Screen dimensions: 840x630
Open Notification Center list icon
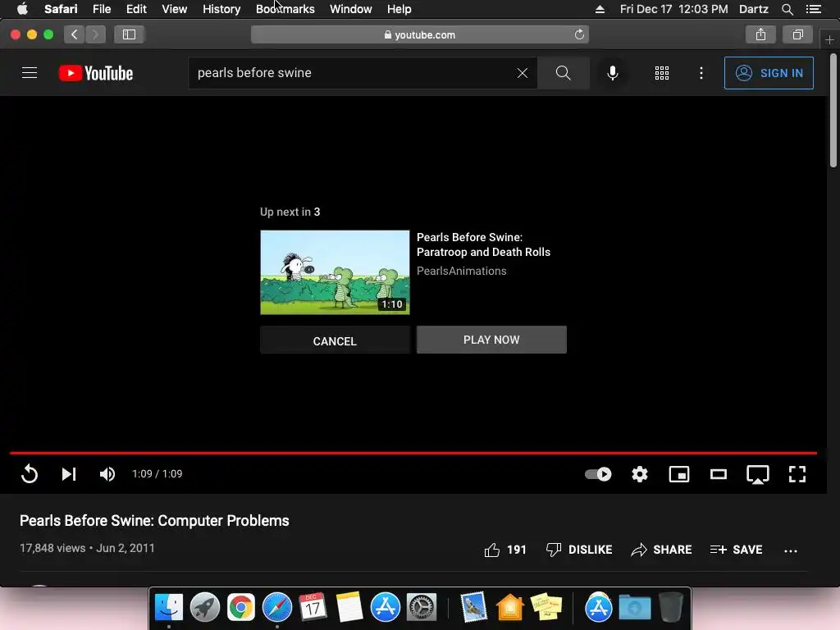(x=813, y=9)
